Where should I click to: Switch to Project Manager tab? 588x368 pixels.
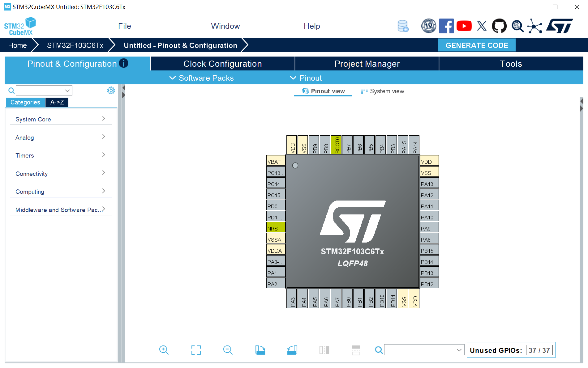[x=367, y=64]
